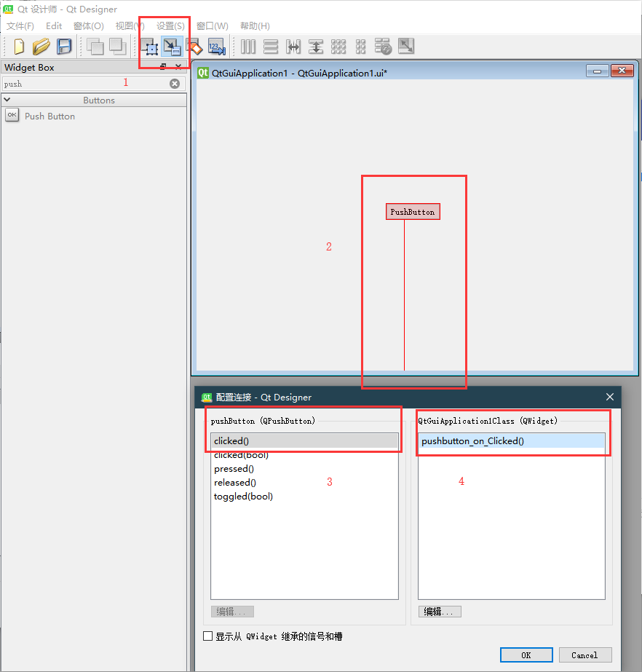The width and height of the screenshot is (642, 672).
Task: Collapse the Buttons category in Widget Box
Action: pos(7,100)
